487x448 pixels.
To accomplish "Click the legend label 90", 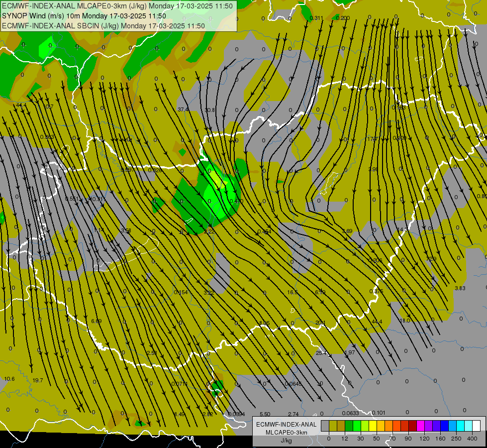I will [408, 439].
